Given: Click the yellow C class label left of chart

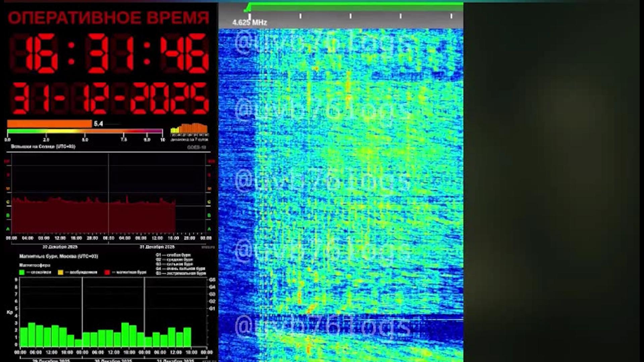Looking at the screenshot, I should tap(8, 202).
